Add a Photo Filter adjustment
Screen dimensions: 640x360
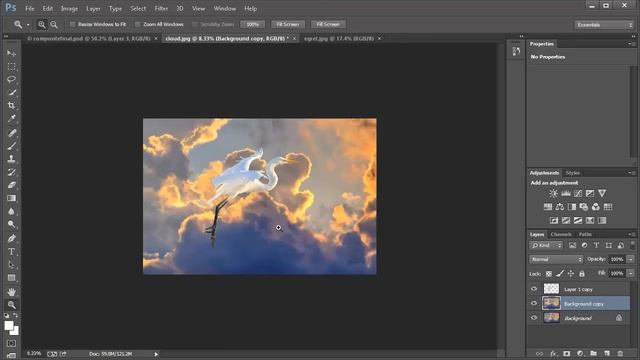click(584, 207)
